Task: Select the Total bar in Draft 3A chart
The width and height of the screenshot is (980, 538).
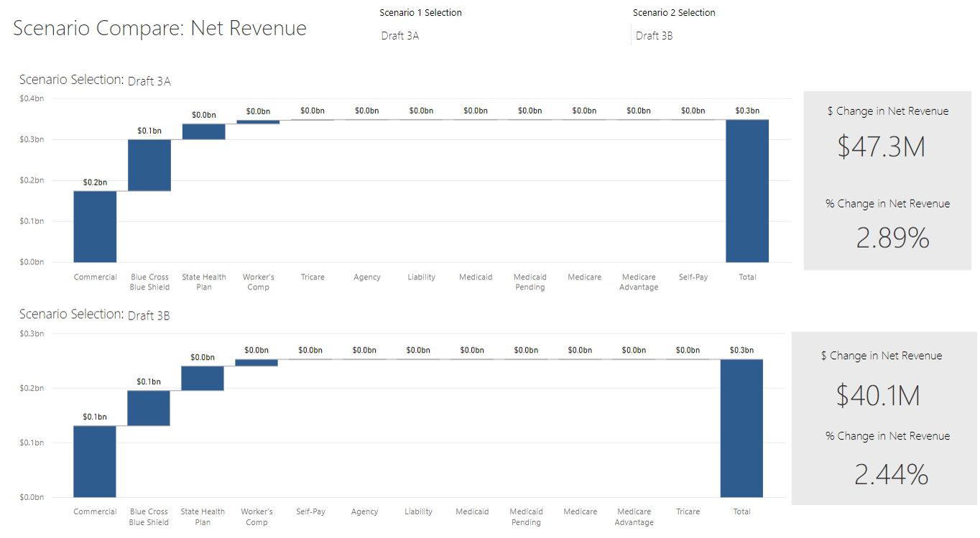Action: point(747,191)
